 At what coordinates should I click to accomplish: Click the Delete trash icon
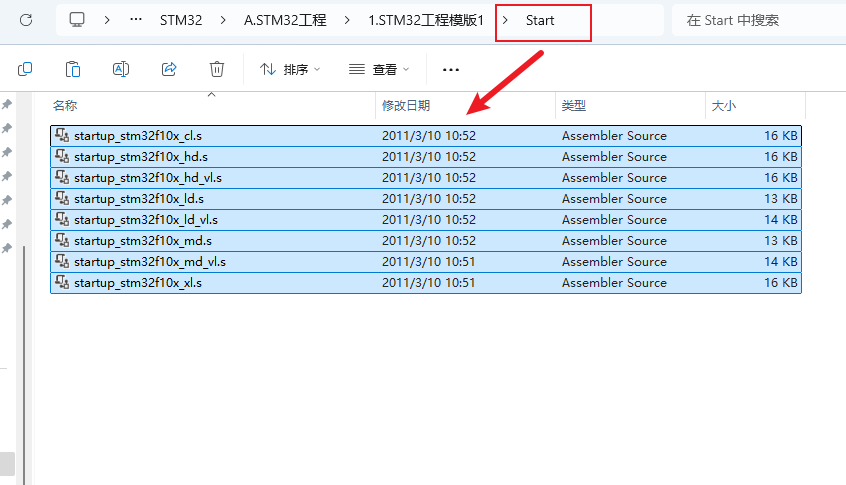click(217, 69)
